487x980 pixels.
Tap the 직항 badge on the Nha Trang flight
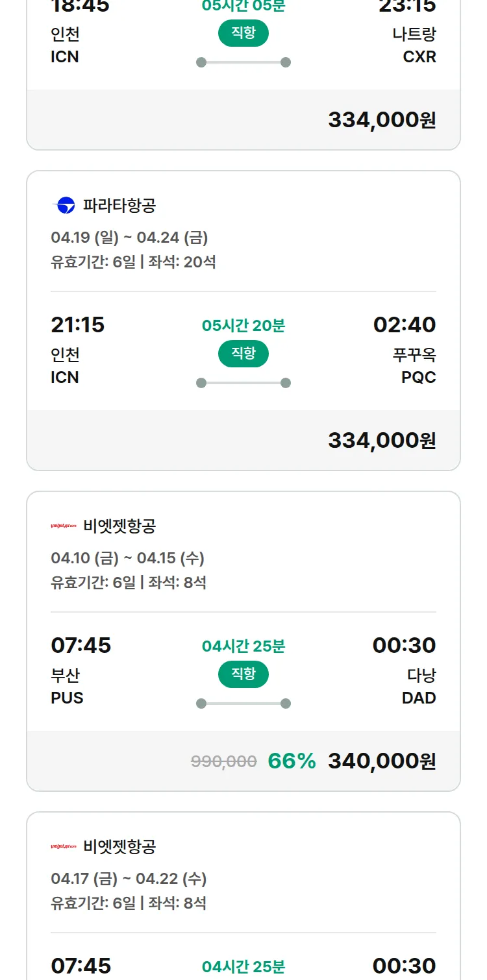(x=243, y=33)
